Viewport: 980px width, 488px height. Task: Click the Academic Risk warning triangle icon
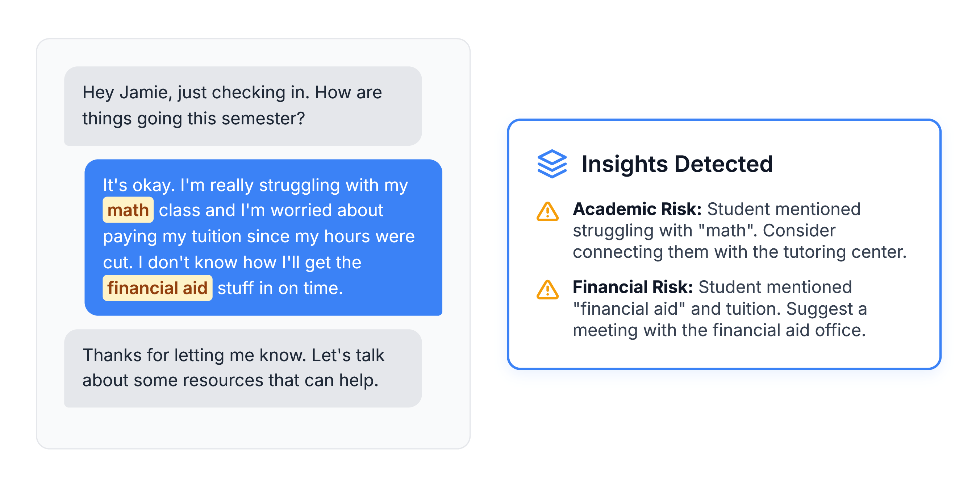click(x=547, y=212)
